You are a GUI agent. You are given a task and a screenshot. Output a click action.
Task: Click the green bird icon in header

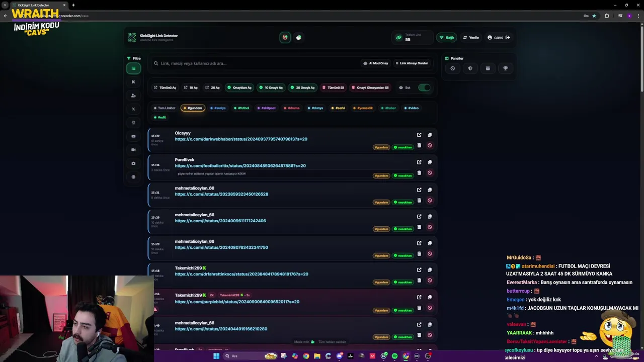point(299,38)
